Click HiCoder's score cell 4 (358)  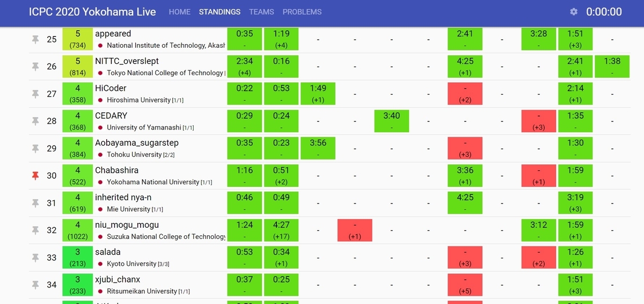coord(77,94)
